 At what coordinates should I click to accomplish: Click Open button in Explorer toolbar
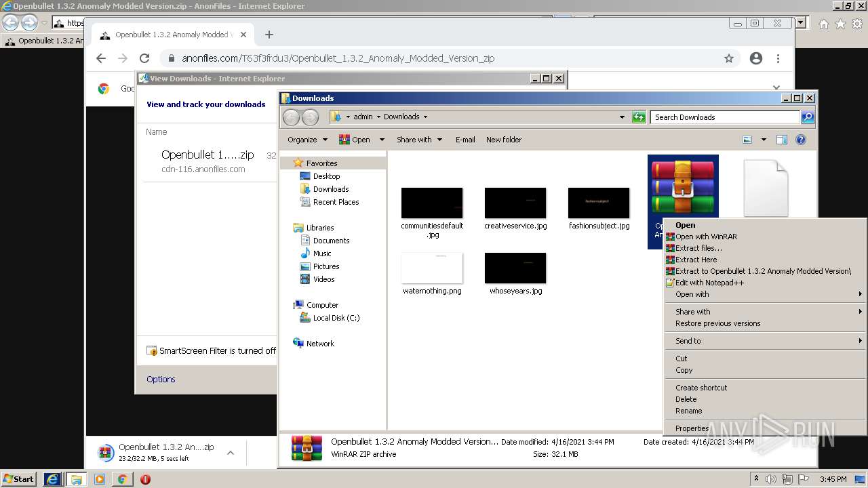tap(355, 140)
